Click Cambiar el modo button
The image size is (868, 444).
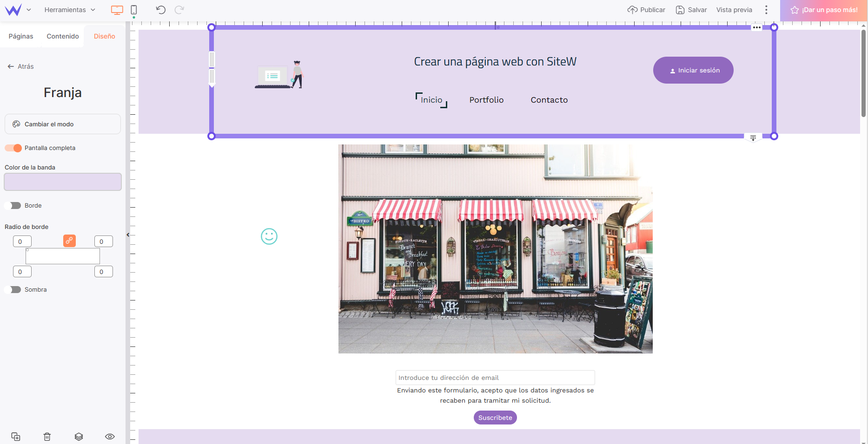(63, 124)
